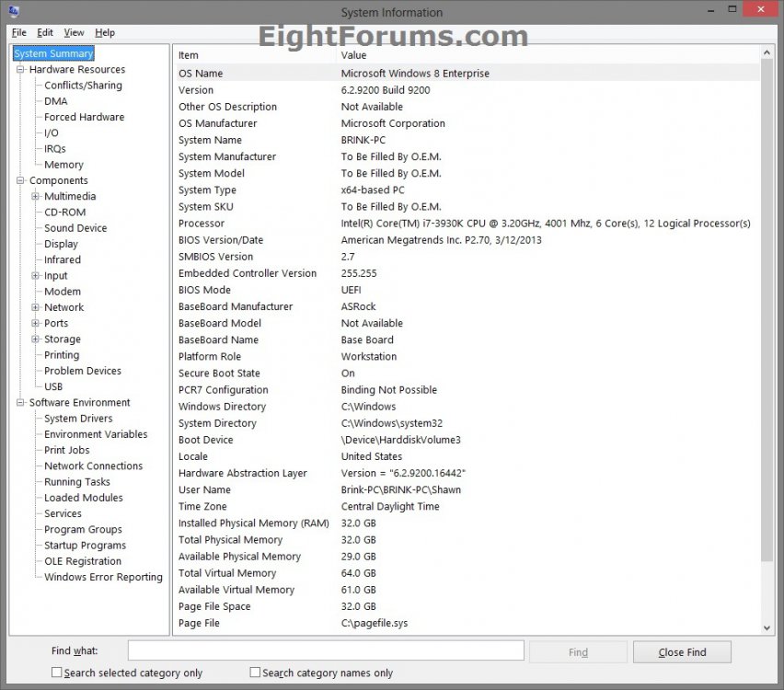
Task: Click the Hardware Abstraction Layer row
Action: pyautogui.click(x=467, y=473)
